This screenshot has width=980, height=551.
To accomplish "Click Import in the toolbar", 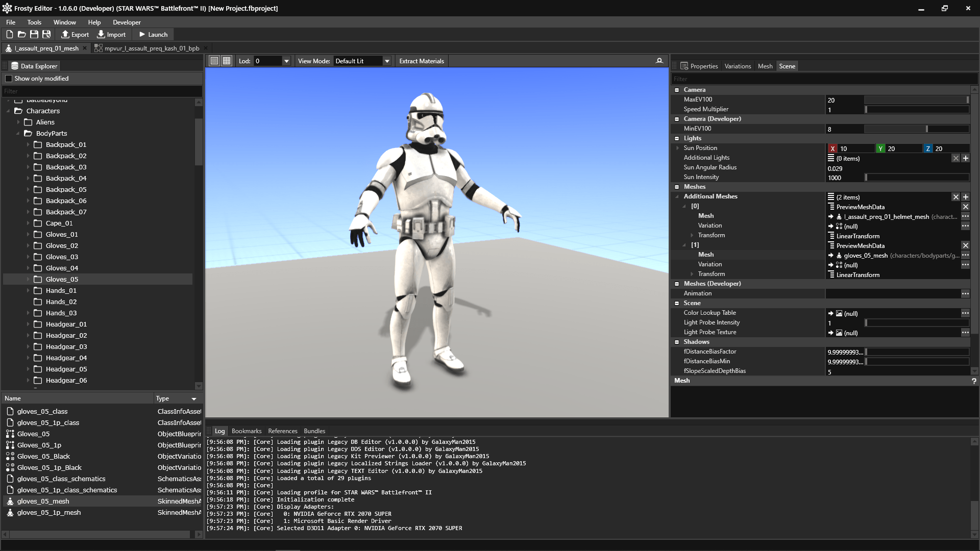I will (111, 34).
